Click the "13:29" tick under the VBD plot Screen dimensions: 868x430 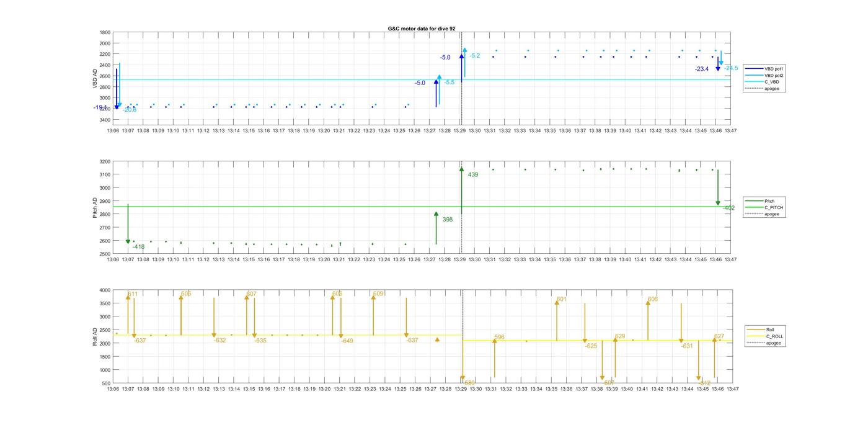(x=459, y=131)
